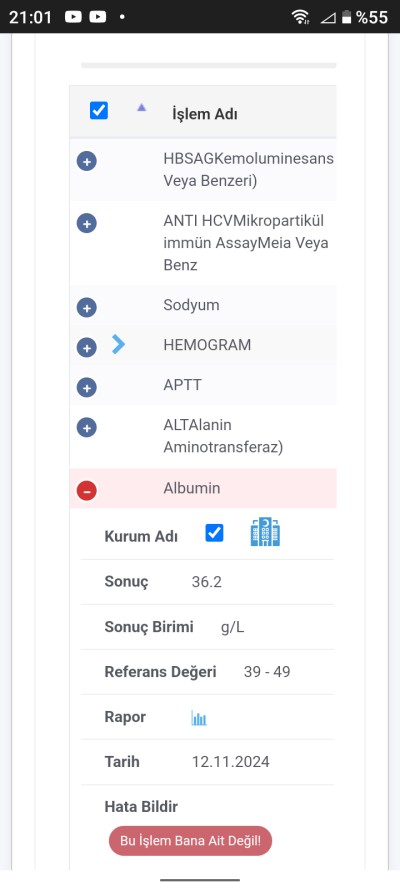Click the grey horizontal scrollbar above table
The width and height of the screenshot is (400, 888).
(208, 65)
